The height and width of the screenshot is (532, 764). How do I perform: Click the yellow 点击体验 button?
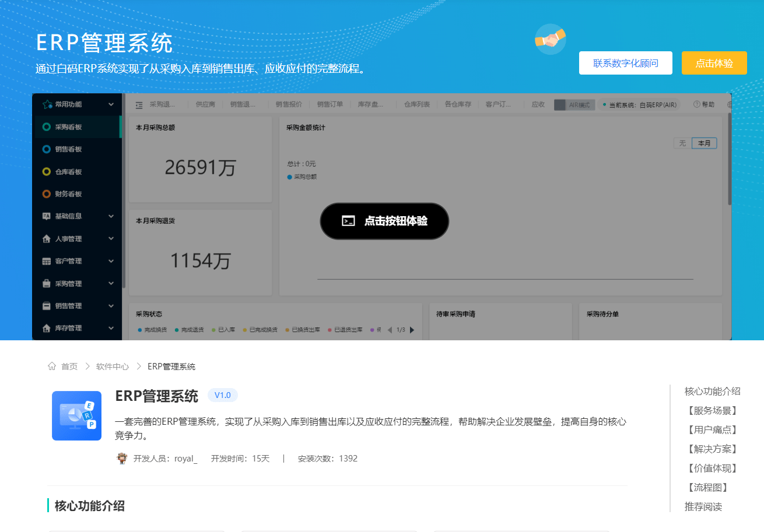tap(714, 63)
